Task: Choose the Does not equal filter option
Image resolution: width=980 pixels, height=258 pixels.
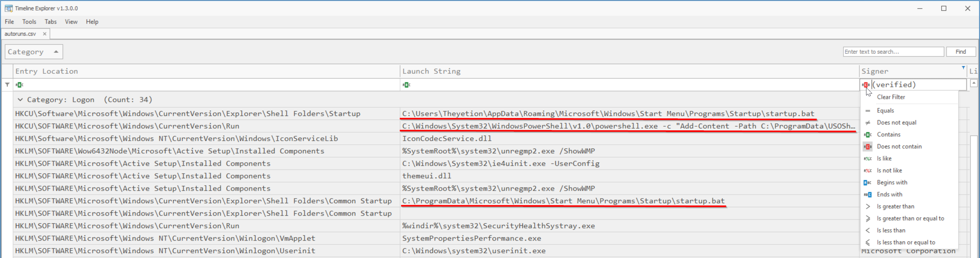Action: pos(896,122)
